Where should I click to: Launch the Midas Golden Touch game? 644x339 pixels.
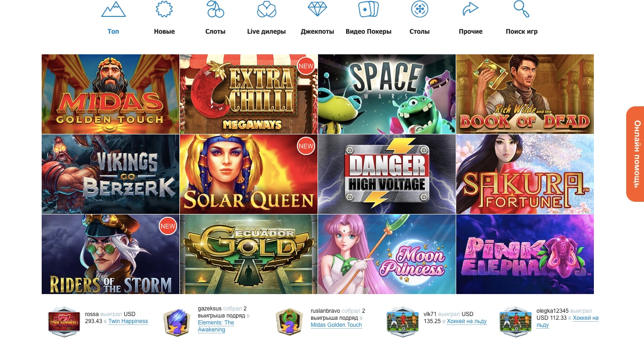point(111,94)
